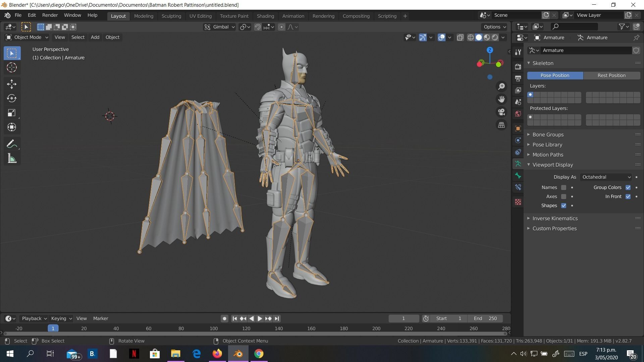
Task: Launch Netflix from the taskbar
Action: tap(134, 354)
